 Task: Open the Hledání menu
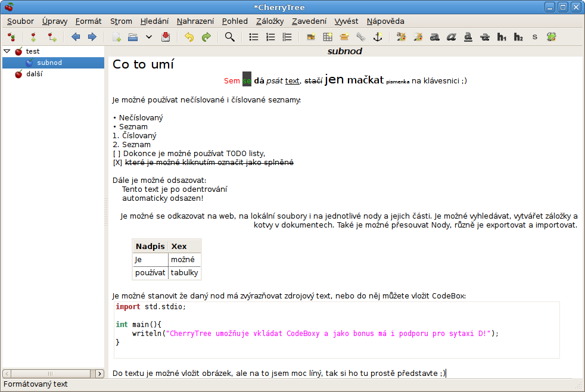point(154,21)
